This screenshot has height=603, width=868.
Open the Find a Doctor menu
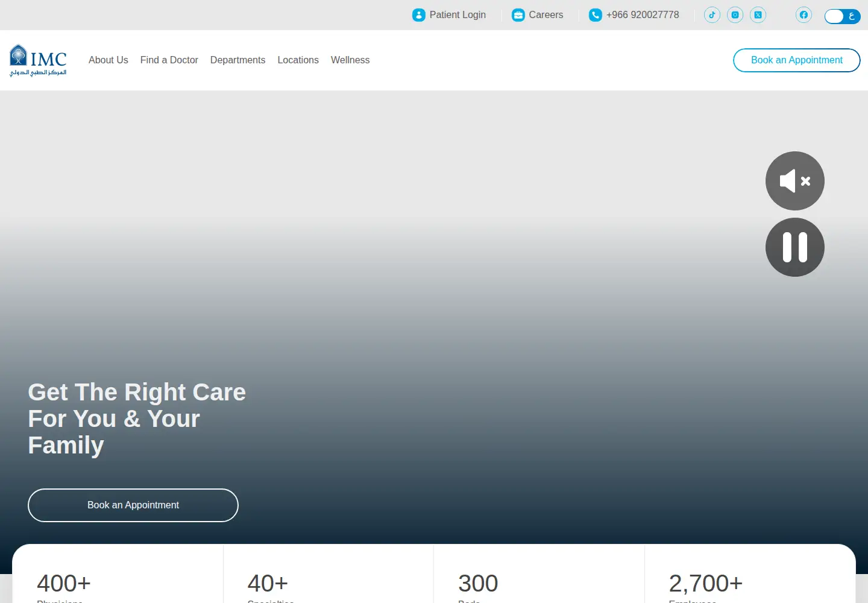tap(169, 60)
